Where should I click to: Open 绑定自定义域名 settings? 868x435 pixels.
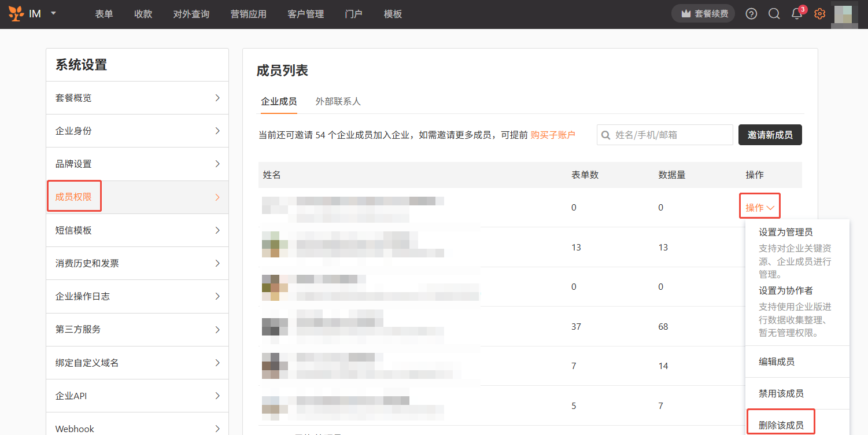[138, 363]
